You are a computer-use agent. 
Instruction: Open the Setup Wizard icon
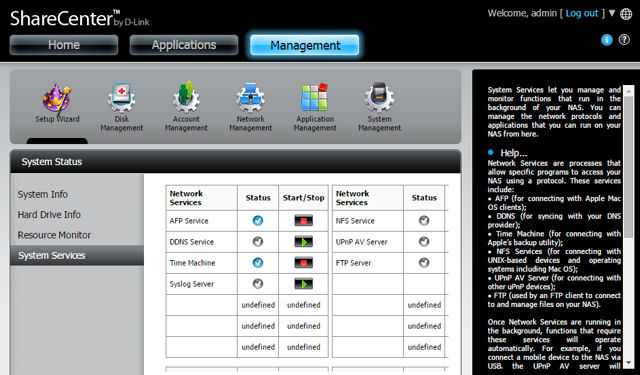(57, 103)
